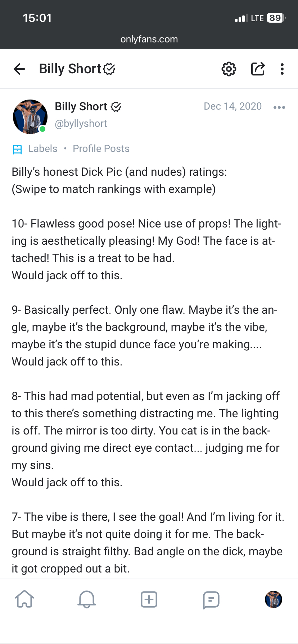The height and width of the screenshot is (644, 298).
Task: Tap the new post plus icon
Action: (x=149, y=599)
